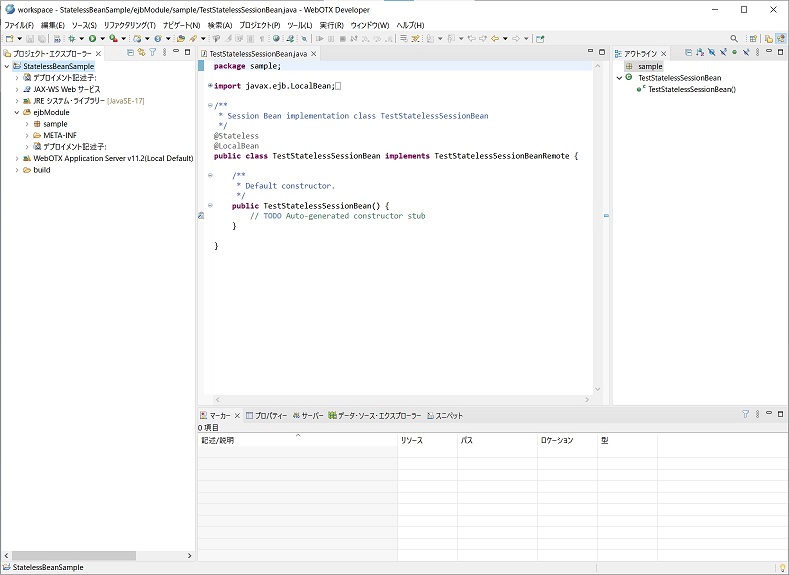Image resolution: width=789 pixels, height=575 pixels.
Task: Collapse the ejbModule folder node
Action: tap(17, 113)
